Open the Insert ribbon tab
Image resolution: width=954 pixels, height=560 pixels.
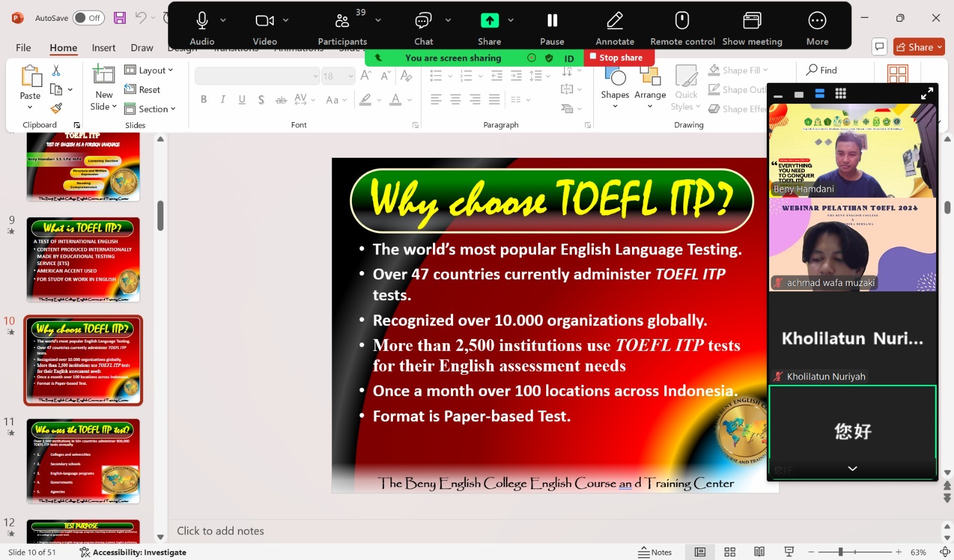103,48
